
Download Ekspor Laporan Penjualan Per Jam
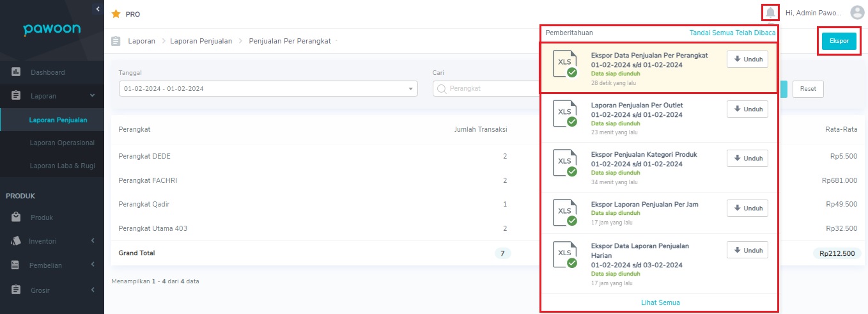click(x=747, y=208)
